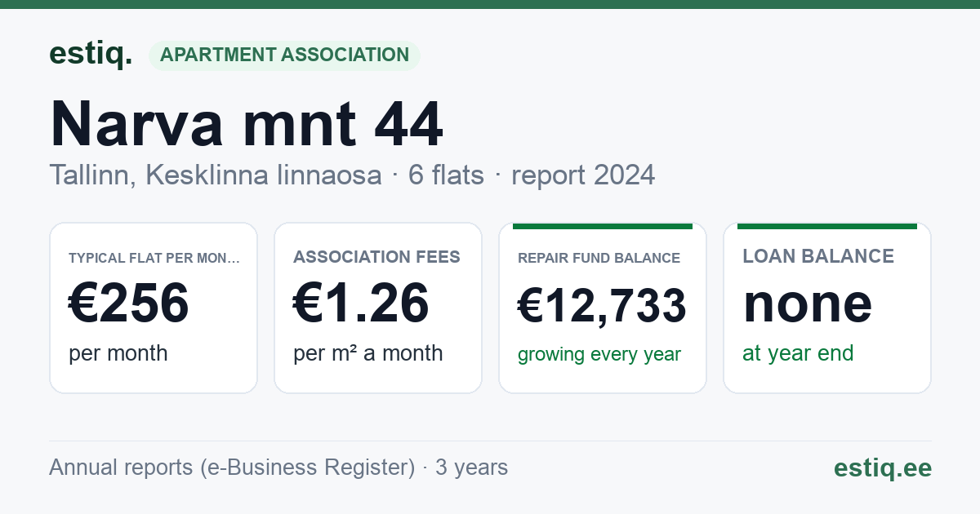The width and height of the screenshot is (980, 514).
Task: Click the Narva mnt 44 heading
Action: (x=247, y=124)
